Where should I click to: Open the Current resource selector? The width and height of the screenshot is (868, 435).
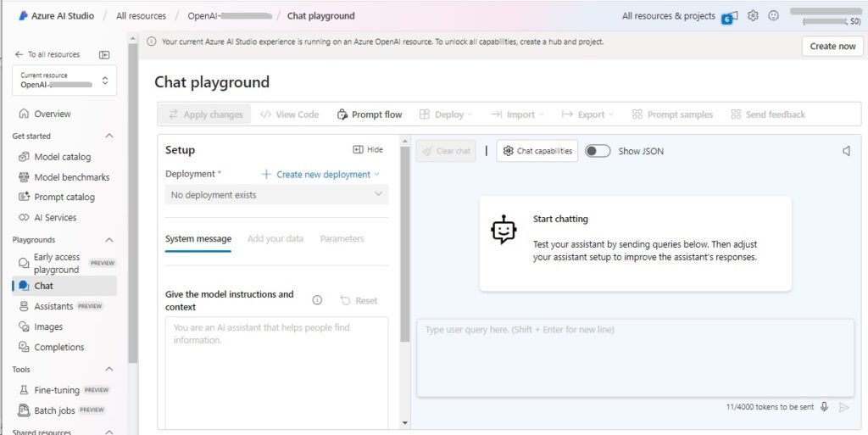coord(64,81)
